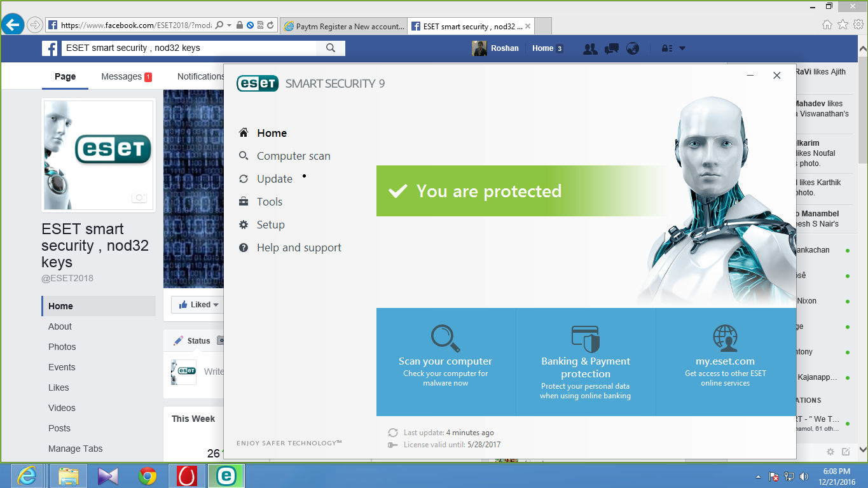Viewport: 868px width, 488px height.
Task: Open Manage Tabs in the Facebook page sidebar
Action: 75,449
